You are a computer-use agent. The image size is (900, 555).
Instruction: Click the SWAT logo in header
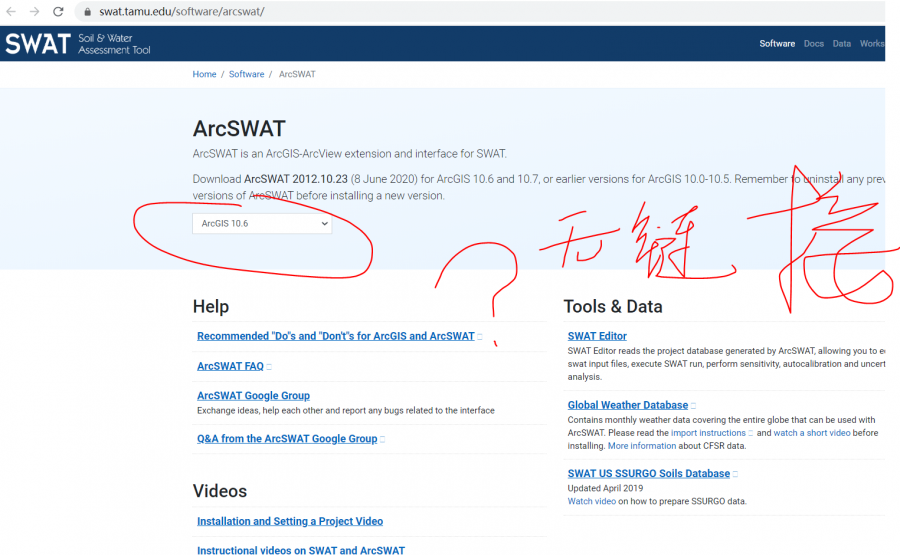[x=78, y=44]
